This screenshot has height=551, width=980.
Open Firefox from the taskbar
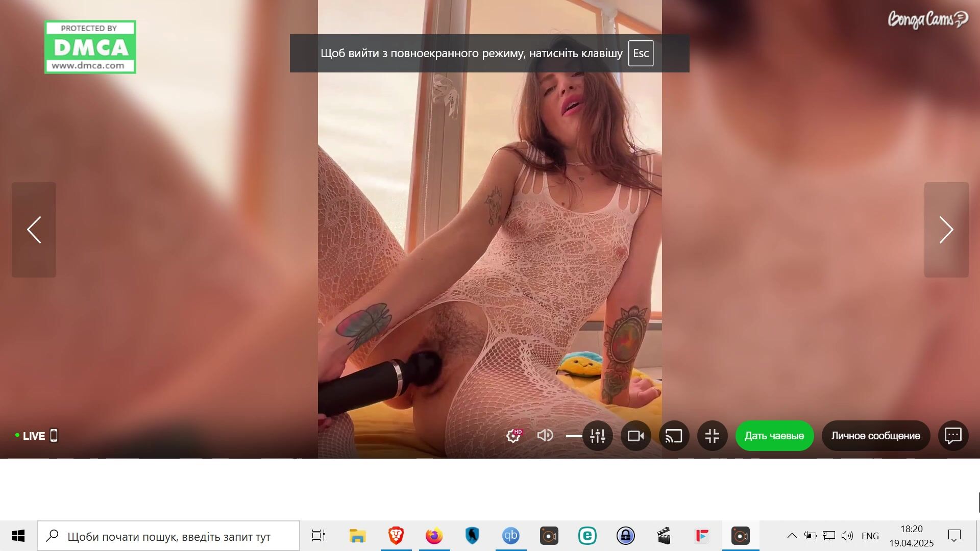click(434, 536)
